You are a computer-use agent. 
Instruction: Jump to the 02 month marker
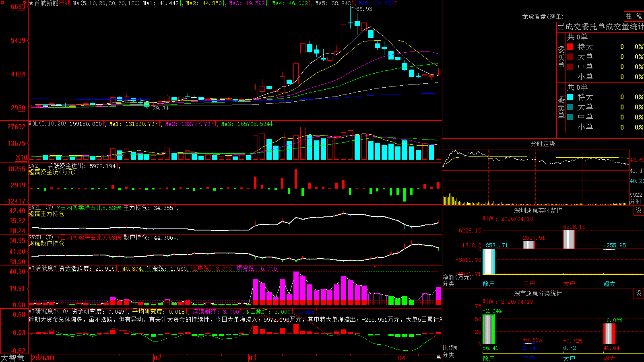click(x=158, y=358)
